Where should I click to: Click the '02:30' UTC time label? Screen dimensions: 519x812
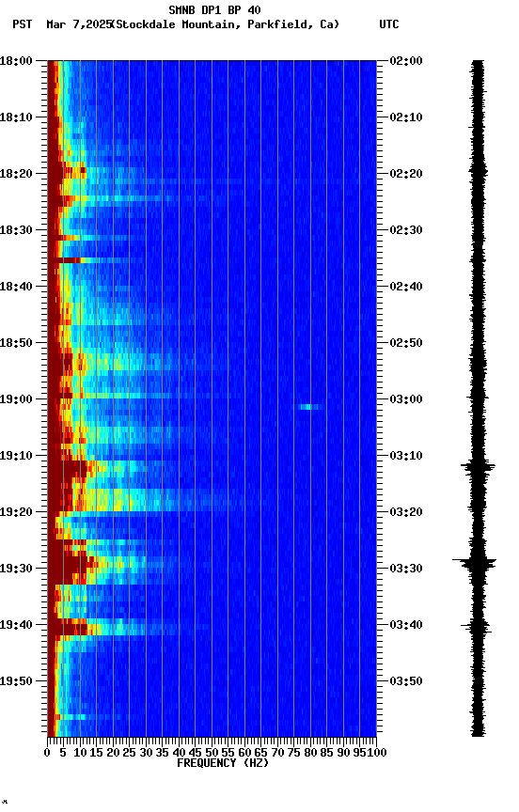click(406, 230)
